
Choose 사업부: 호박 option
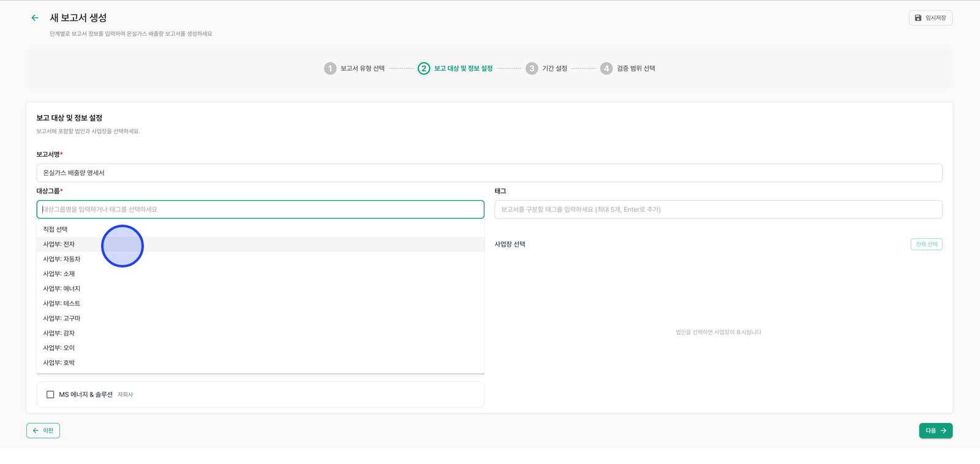pos(260,363)
